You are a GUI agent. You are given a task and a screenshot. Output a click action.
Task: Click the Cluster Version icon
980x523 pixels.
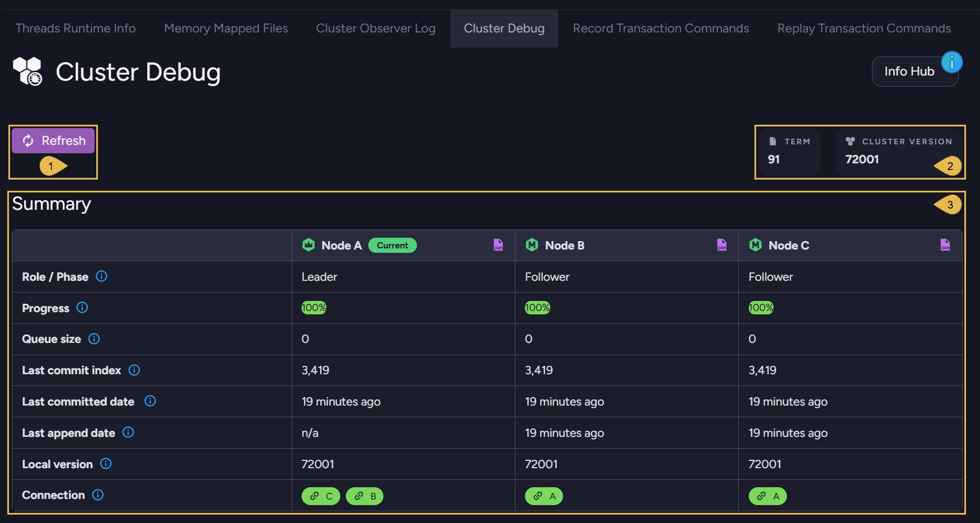pyautogui.click(x=850, y=142)
